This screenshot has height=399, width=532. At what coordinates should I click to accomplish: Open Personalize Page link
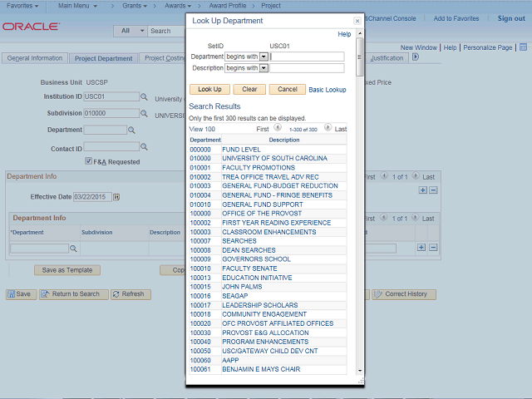click(488, 47)
